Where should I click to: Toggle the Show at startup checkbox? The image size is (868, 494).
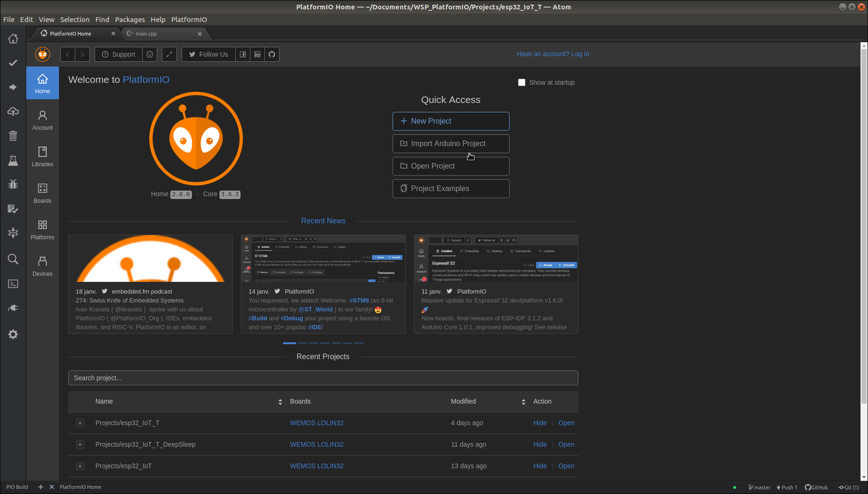tap(522, 82)
